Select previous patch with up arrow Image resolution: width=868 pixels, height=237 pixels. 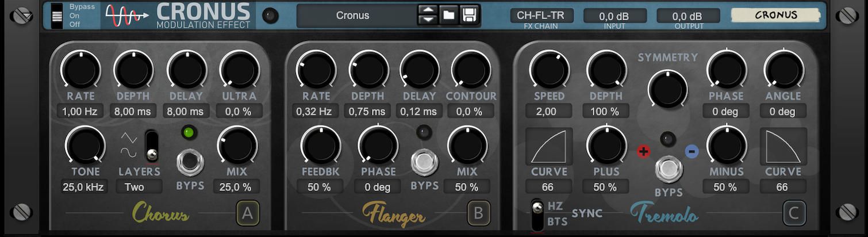click(427, 10)
